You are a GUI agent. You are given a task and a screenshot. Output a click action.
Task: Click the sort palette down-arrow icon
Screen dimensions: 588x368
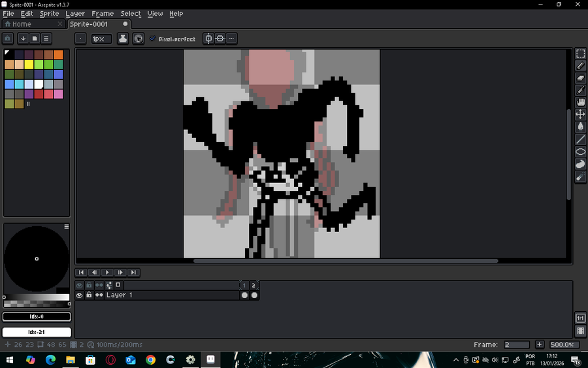tap(23, 39)
